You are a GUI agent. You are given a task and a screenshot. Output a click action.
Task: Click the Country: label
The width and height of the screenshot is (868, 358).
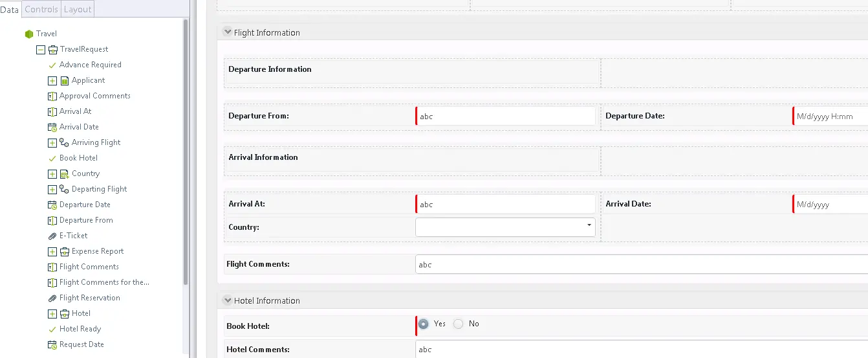[x=244, y=227]
